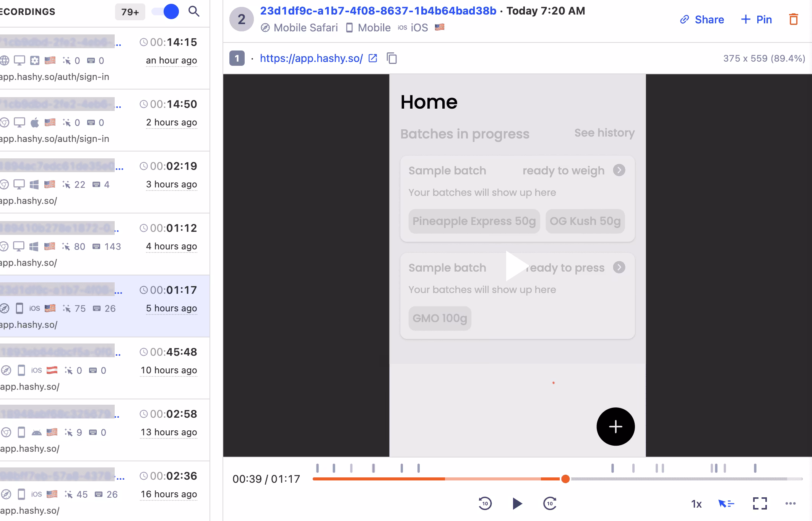Delete recording with the trash icon
Screen dimensions: 812x521
pyautogui.click(x=794, y=20)
